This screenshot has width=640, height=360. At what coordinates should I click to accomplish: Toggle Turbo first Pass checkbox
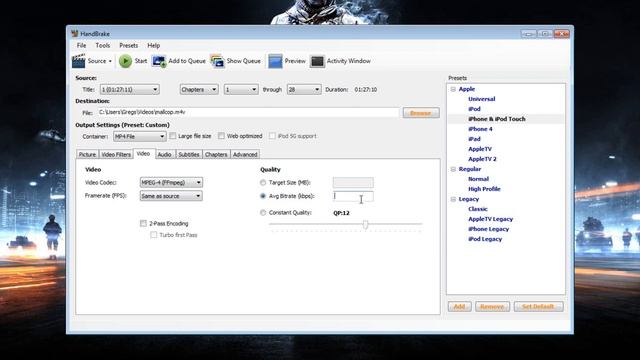[153, 235]
